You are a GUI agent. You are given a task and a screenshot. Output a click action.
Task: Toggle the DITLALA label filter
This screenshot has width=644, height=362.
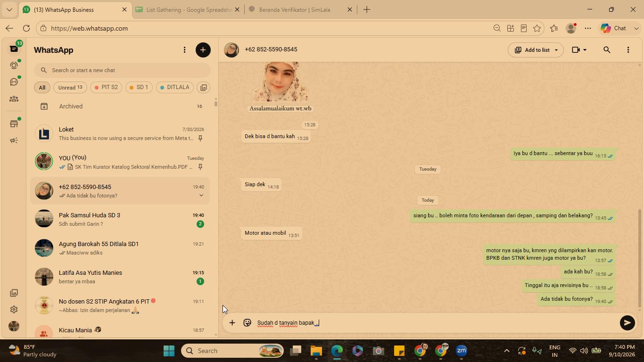coord(174,88)
